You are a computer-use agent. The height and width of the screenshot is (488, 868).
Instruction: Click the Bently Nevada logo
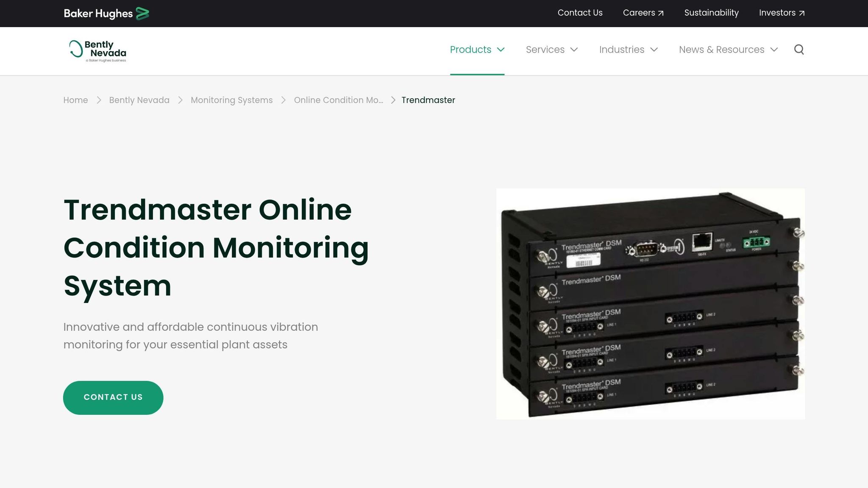click(98, 51)
